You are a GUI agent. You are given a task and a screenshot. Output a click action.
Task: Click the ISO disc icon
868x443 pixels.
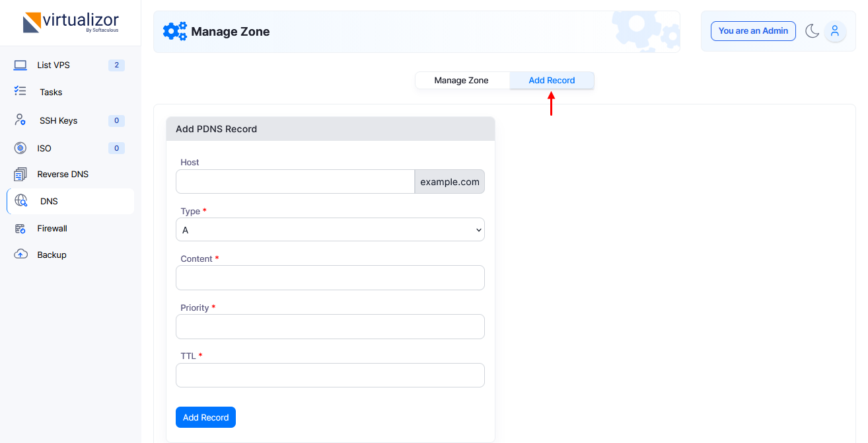pyautogui.click(x=20, y=148)
